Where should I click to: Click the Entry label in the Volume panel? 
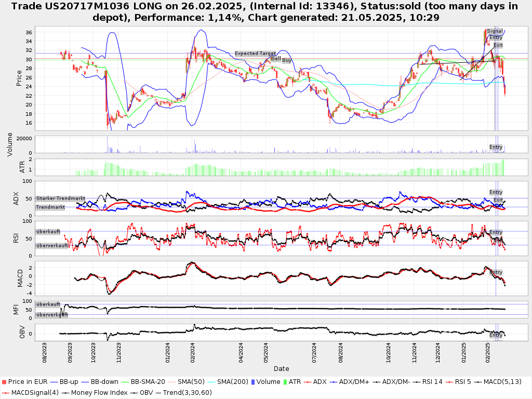[x=496, y=147]
